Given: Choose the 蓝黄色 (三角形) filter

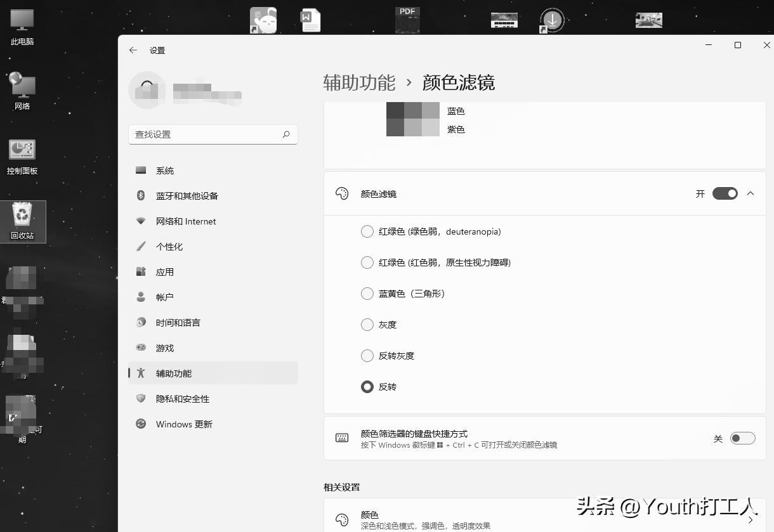Looking at the screenshot, I should (367, 294).
